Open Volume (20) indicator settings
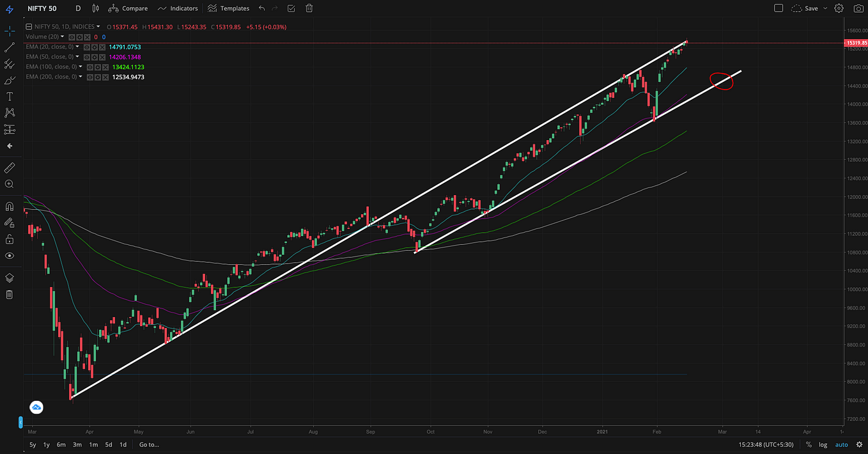Image resolution: width=868 pixels, height=454 pixels. [79, 37]
